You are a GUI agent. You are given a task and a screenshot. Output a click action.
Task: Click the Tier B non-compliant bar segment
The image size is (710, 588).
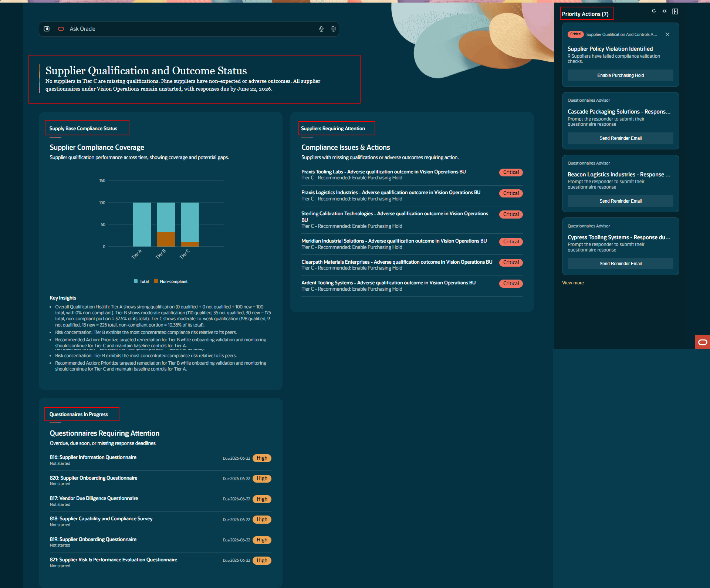(166, 239)
